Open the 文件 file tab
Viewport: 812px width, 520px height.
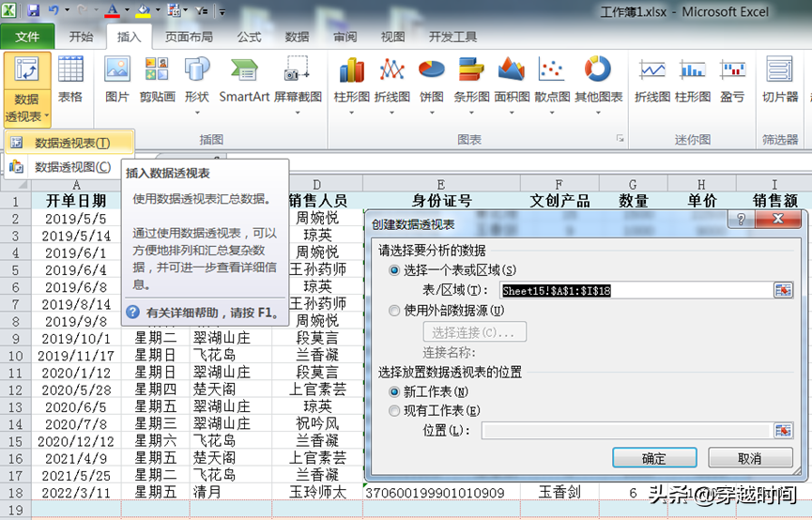click(x=27, y=37)
